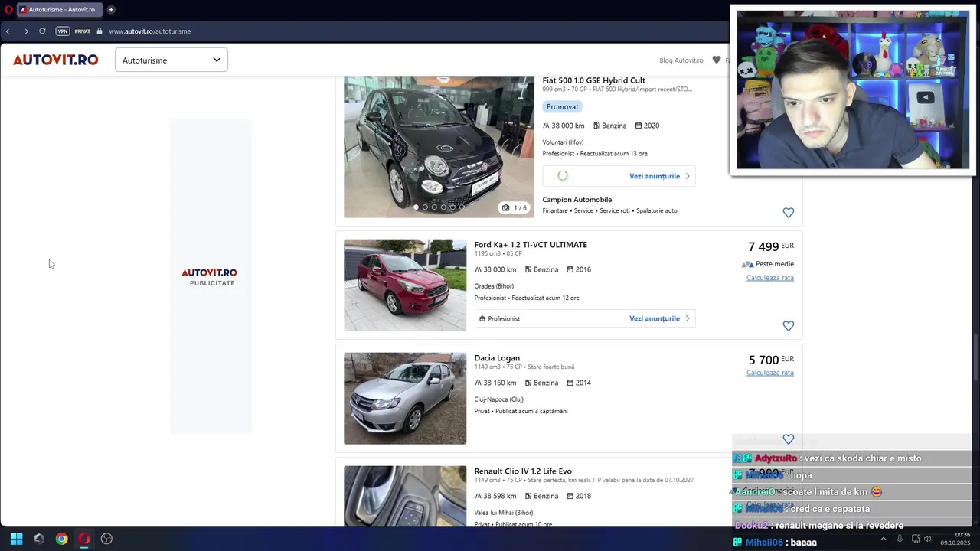This screenshot has width=980, height=551.
Task: Click the padlock site security icon
Action: click(100, 31)
